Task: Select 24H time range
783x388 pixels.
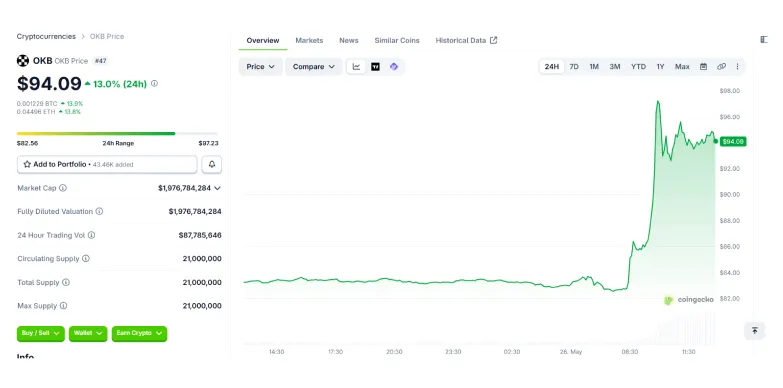Action: pyautogui.click(x=552, y=66)
